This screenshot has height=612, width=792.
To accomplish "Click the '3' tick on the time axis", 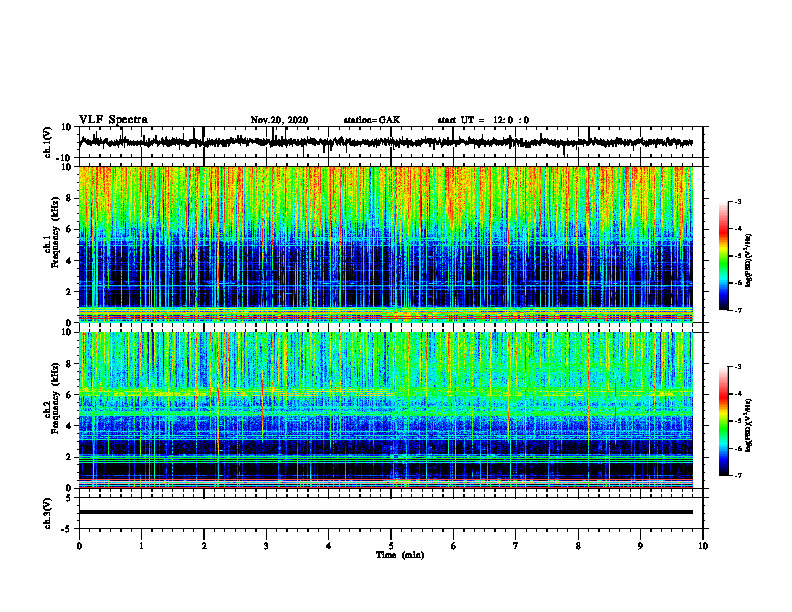I will pos(266,546).
